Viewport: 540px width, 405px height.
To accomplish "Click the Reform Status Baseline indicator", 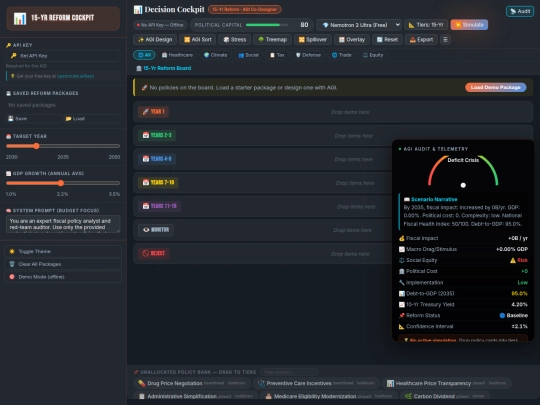I will 513,315.
